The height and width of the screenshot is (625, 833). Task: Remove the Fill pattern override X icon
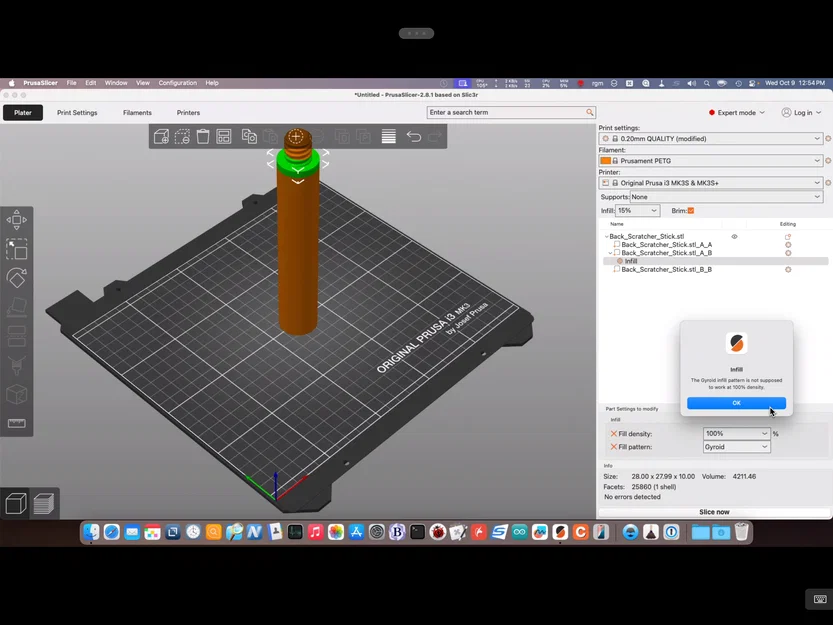614,447
